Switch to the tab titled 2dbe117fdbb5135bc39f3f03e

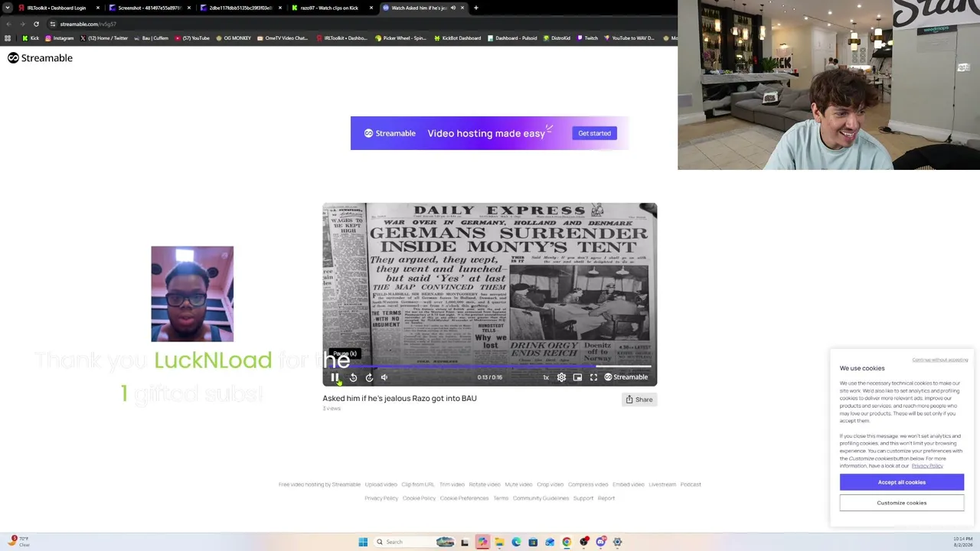[240, 8]
